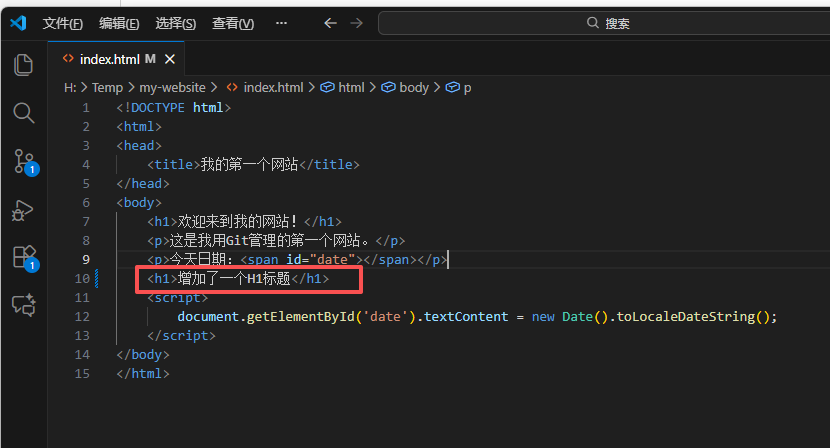Expand the my-website breadcrumb folder
Image resolution: width=830 pixels, height=448 pixels.
173,87
